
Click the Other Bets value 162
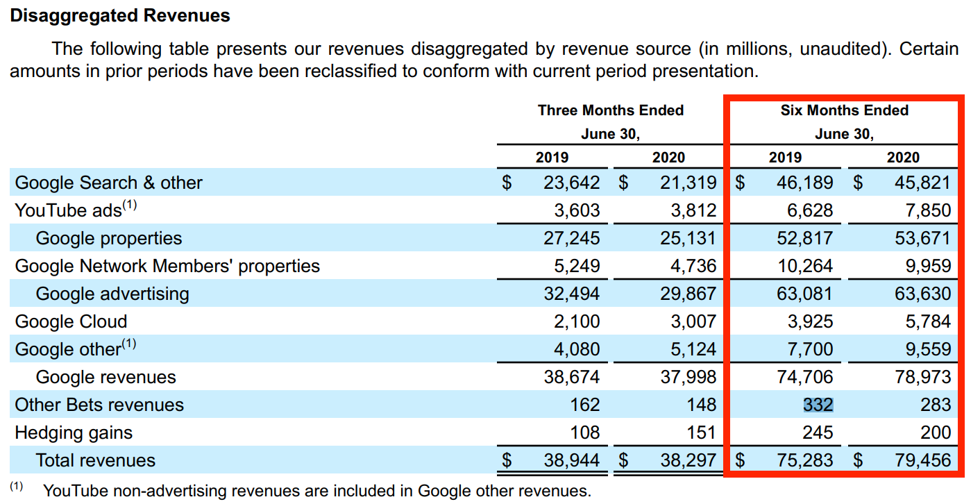[x=584, y=405]
